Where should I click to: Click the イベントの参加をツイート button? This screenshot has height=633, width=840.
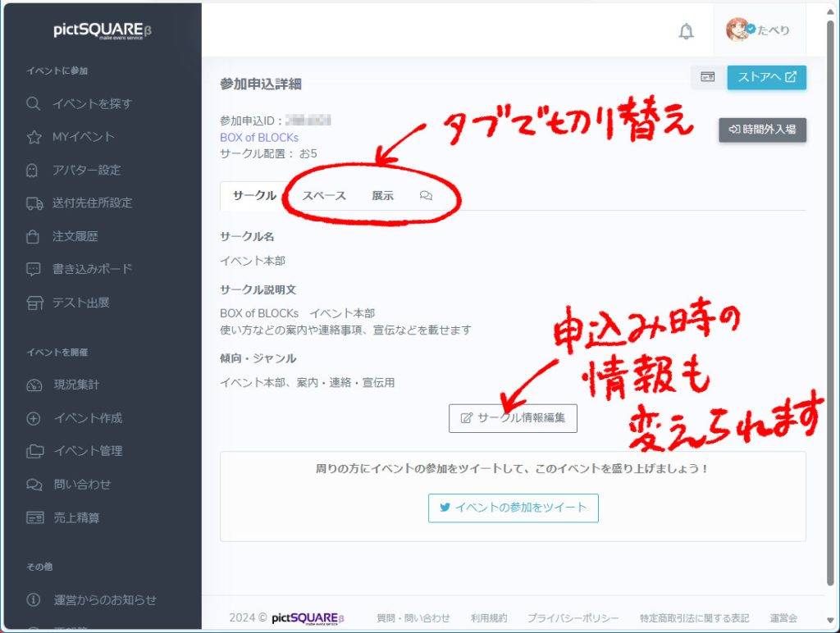513,508
